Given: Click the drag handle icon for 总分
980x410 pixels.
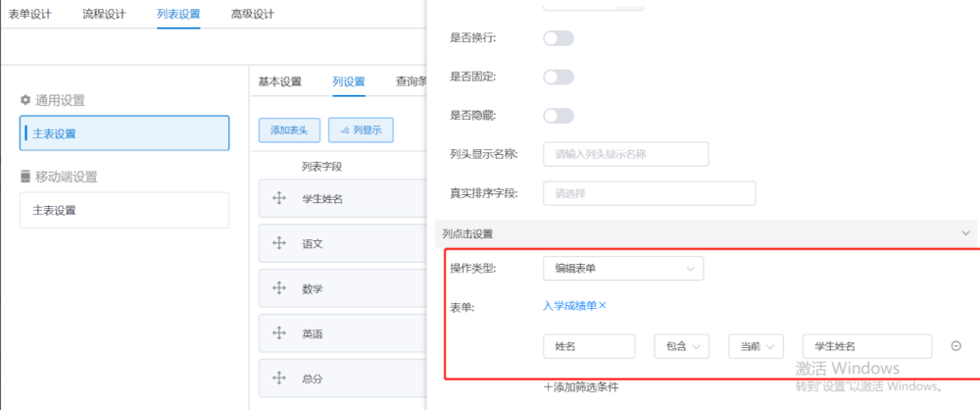Looking at the screenshot, I should pyautogui.click(x=278, y=377).
